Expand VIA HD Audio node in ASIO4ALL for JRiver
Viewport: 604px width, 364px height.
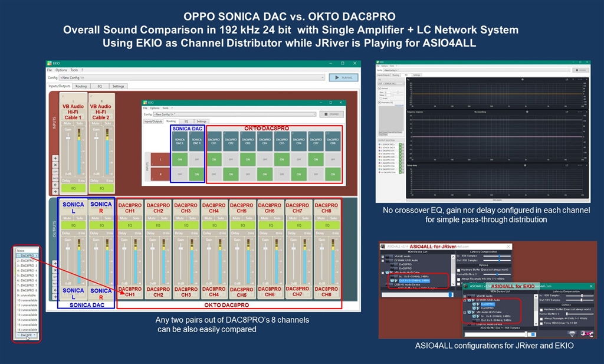coord(382,257)
